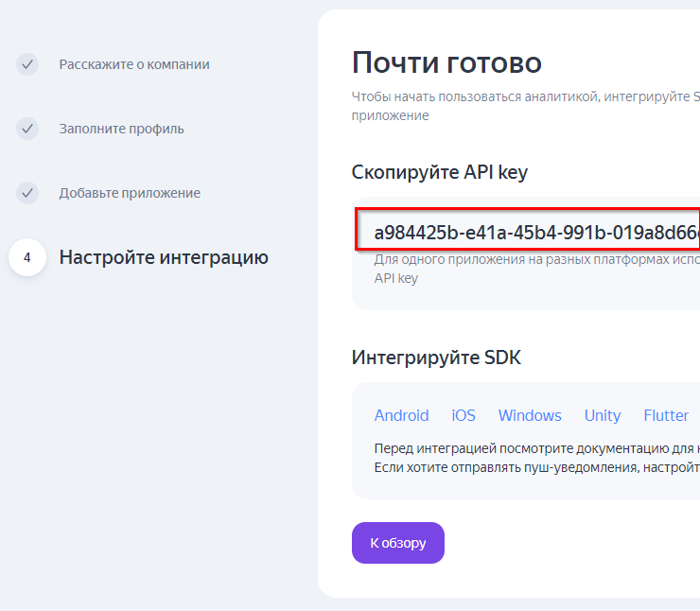Click the "Скопируйте API key" heading
The image size is (700, 611).
coord(440,172)
